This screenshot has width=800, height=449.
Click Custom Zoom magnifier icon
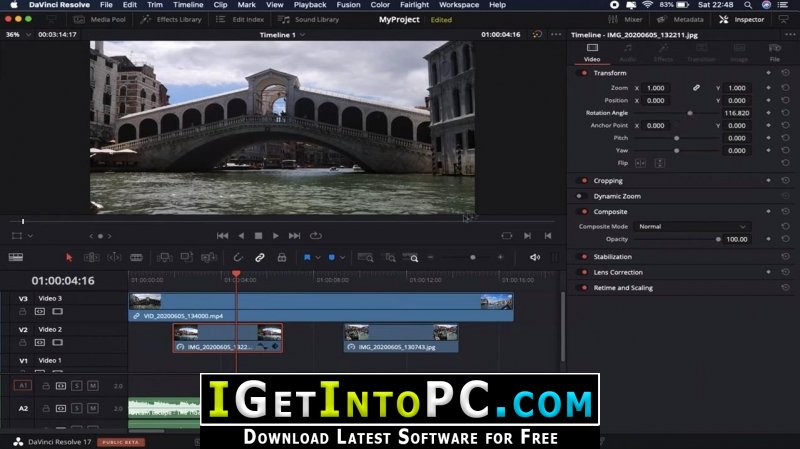pyautogui.click(x=411, y=258)
